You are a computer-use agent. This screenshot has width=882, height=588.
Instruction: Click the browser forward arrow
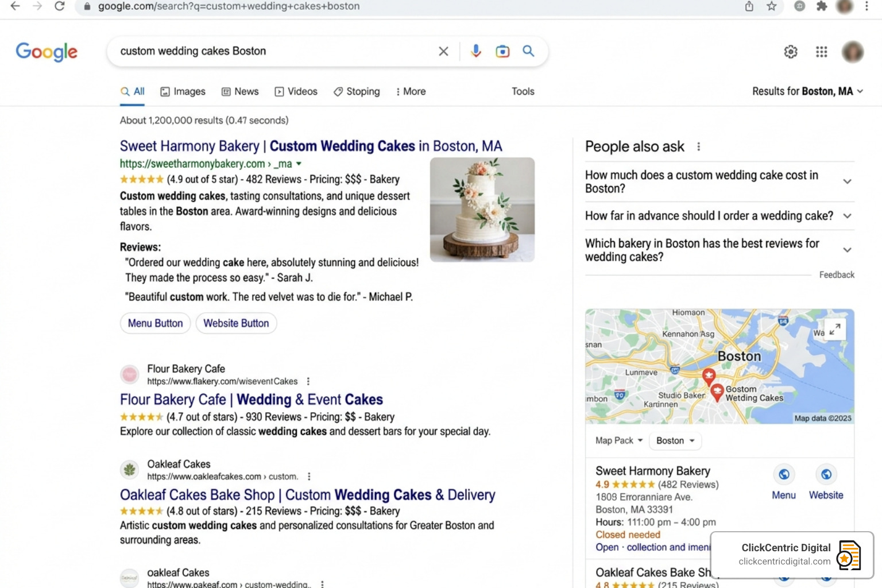pos(37,6)
